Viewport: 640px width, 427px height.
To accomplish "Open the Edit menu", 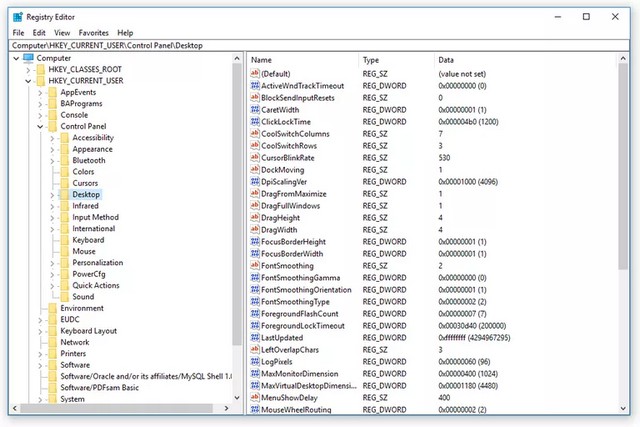I will (x=39, y=33).
